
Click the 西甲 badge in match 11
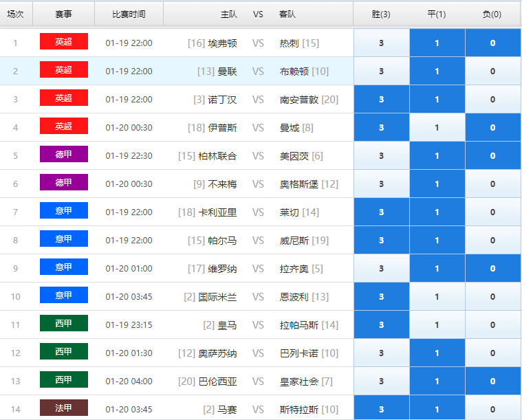64,323
